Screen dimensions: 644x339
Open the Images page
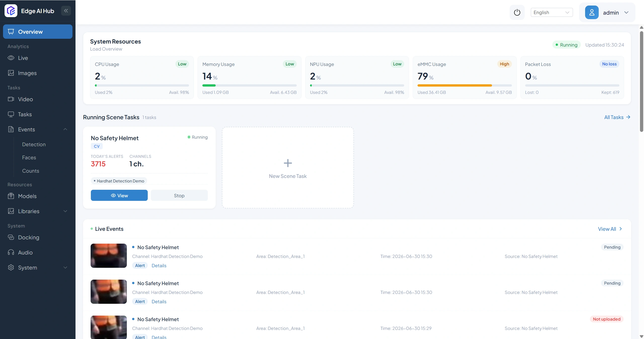(x=38, y=73)
